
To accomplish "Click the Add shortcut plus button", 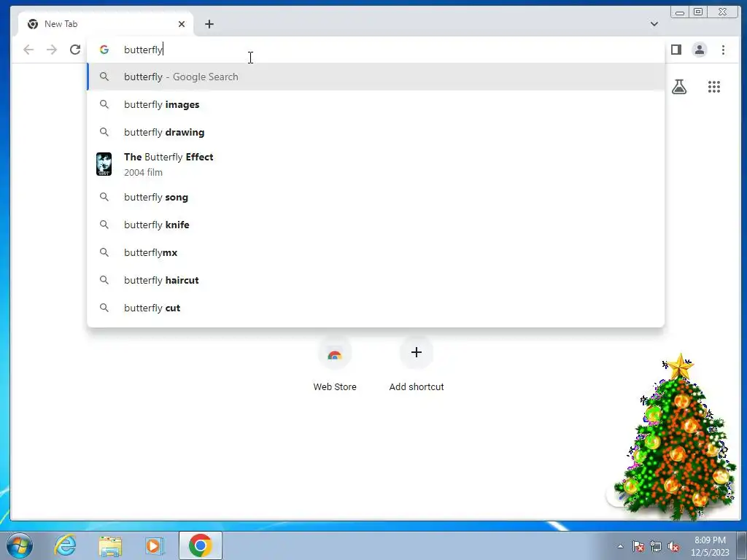I will (x=417, y=353).
